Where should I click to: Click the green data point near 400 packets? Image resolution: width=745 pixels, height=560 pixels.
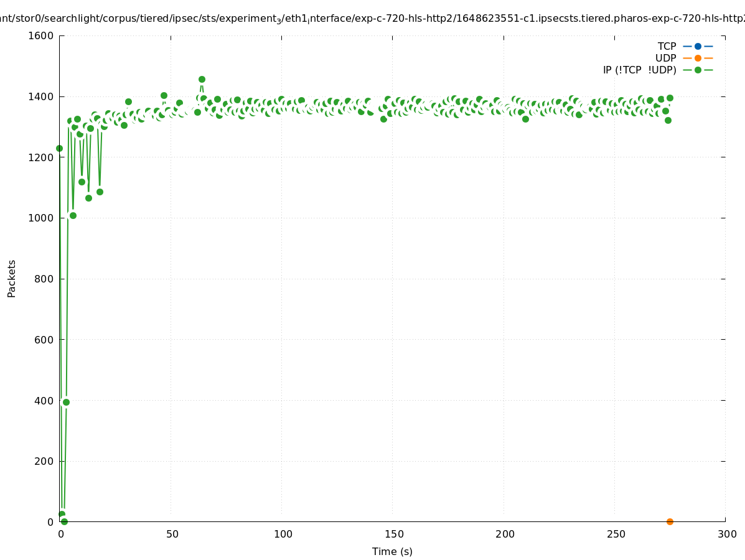click(x=66, y=402)
